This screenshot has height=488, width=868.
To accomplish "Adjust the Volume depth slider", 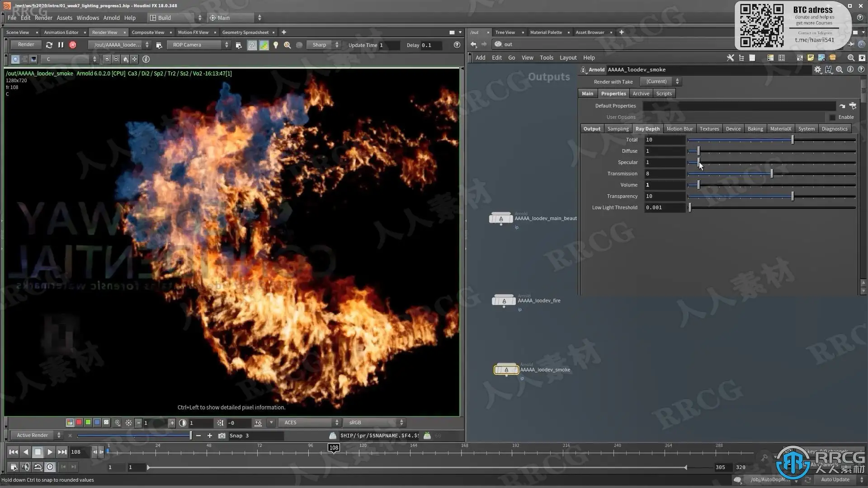I will click(x=771, y=185).
